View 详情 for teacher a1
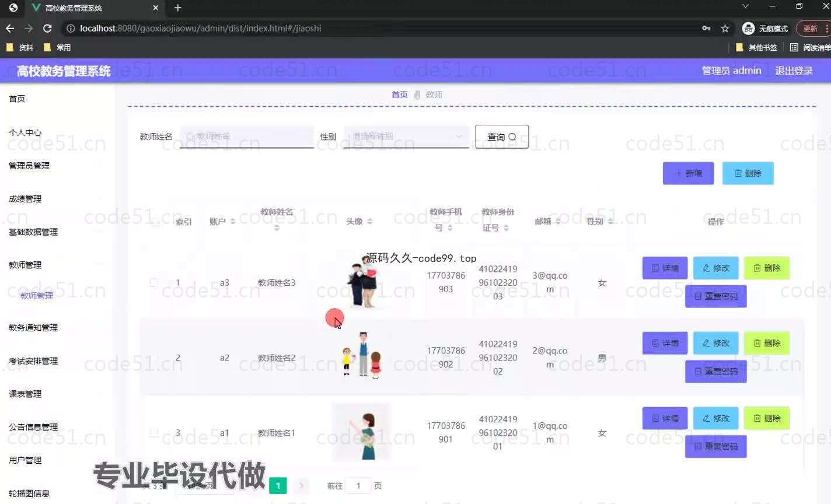The height and width of the screenshot is (504, 831). point(665,418)
